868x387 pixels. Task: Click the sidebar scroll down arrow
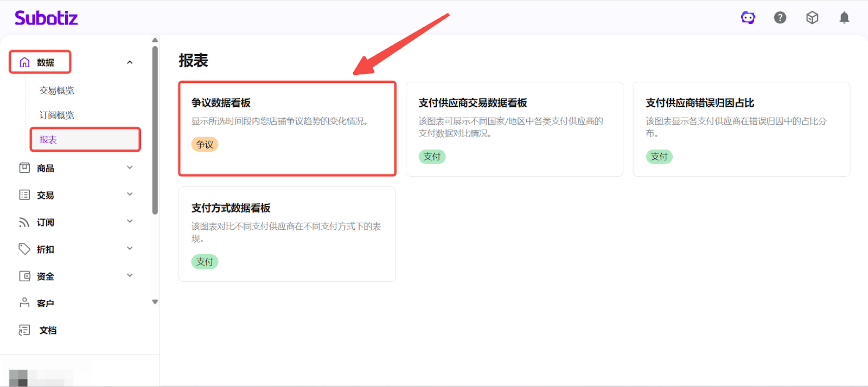(155, 302)
